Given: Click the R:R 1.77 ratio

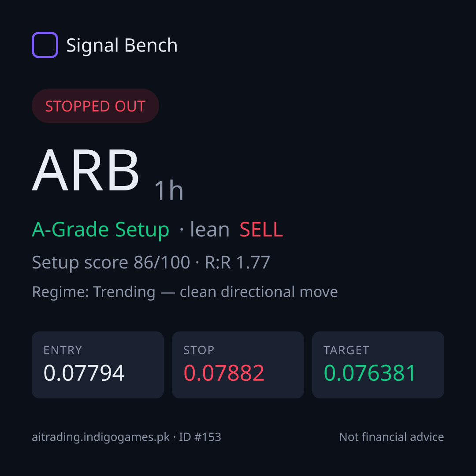Looking at the screenshot, I should pos(238,262).
